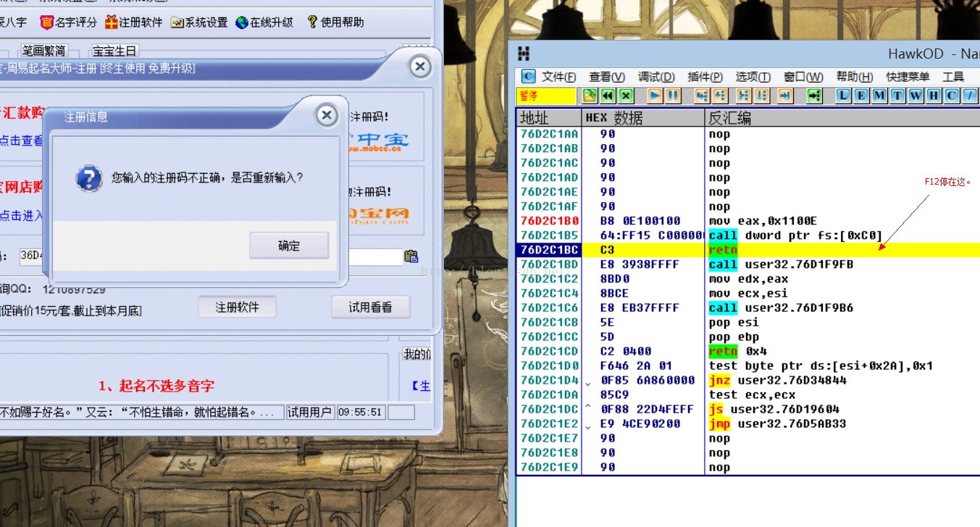Viewport: 980px width, 527px height.
Task: Click the green Close program X icon
Action: [x=626, y=96]
